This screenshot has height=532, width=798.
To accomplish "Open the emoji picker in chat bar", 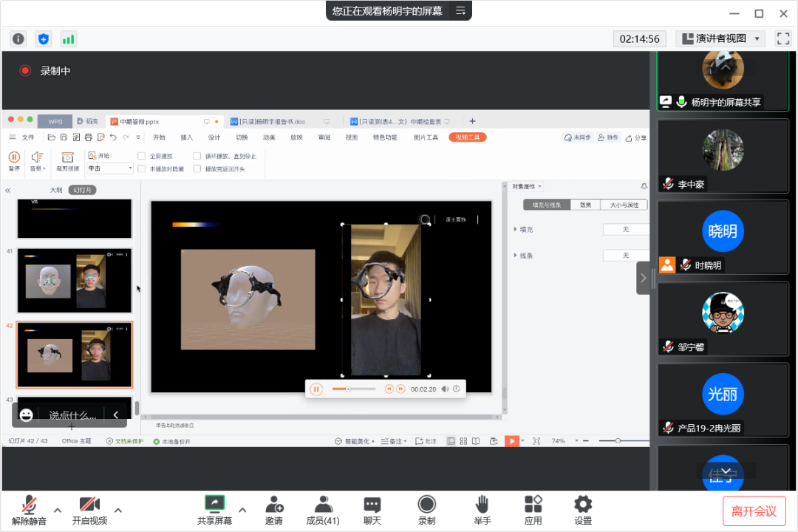I will coord(26,415).
